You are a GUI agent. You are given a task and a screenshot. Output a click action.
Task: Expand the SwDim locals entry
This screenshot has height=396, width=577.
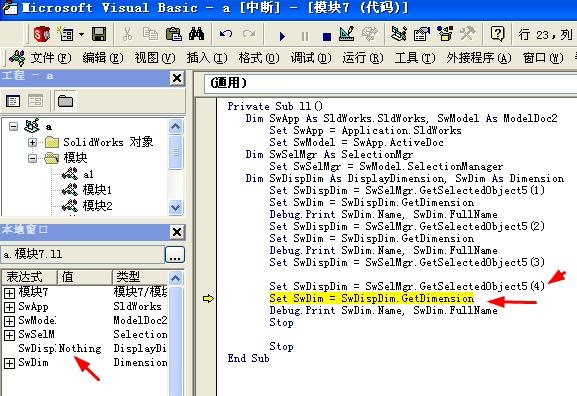(x=9, y=363)
